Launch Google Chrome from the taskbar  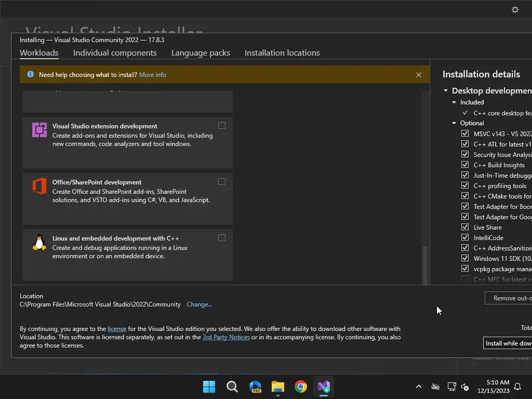click(301, 387)
